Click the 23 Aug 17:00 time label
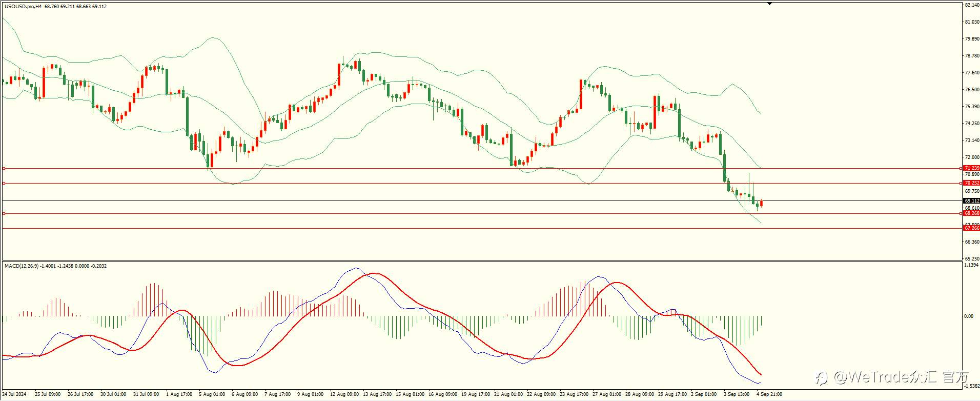Screen dimensions: 980x401 pyautogui.click(x=575, y=394)
